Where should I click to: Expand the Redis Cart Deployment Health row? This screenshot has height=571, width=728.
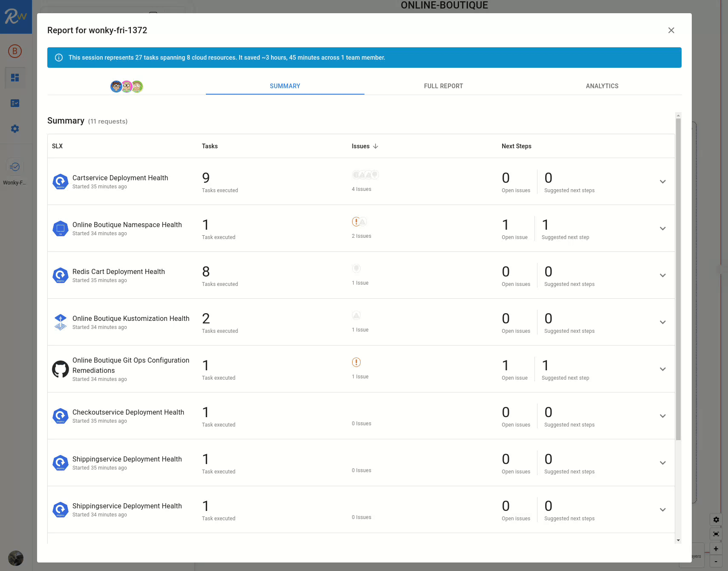pyautogui.click(x=662, y=275)
